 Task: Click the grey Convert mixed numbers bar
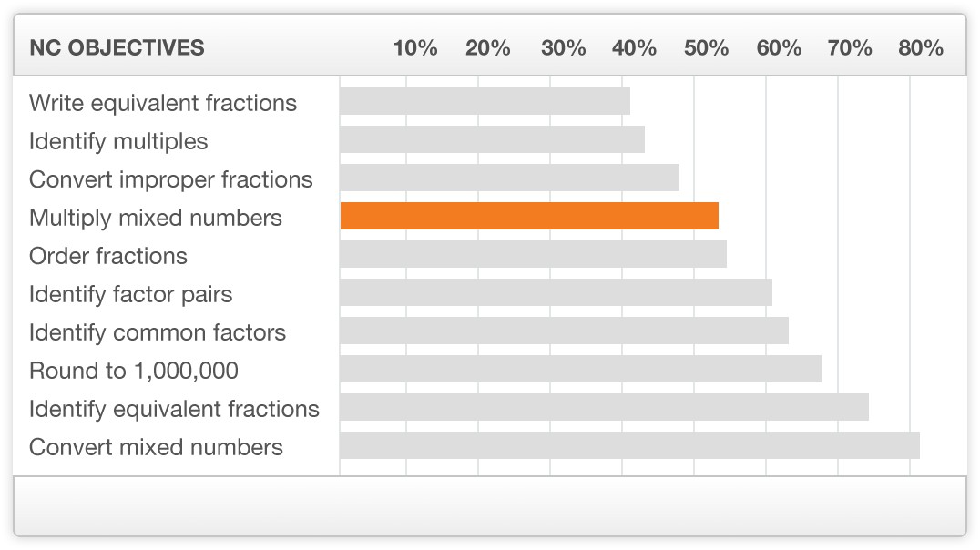(630, 445)
